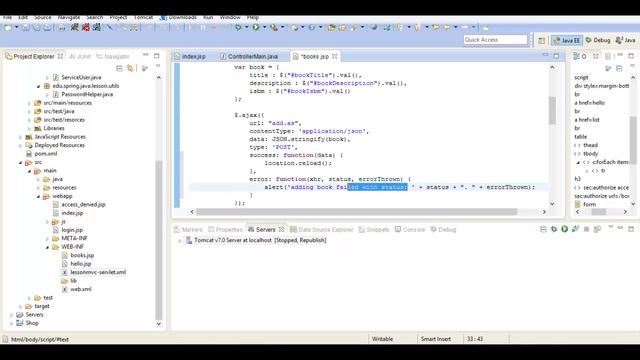Open the Navigate menu
Screen dimensions: 640x360
tap(69, 18)
